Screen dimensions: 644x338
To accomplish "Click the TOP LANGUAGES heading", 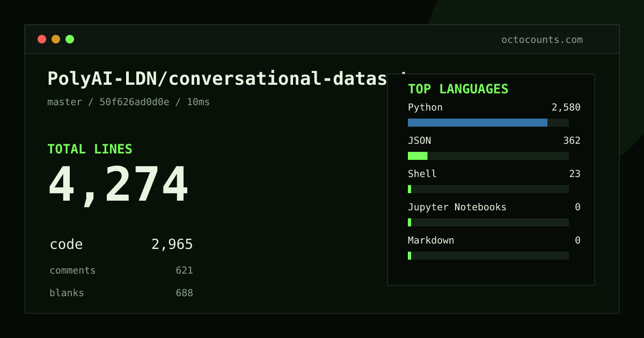I will click(458, 89).
